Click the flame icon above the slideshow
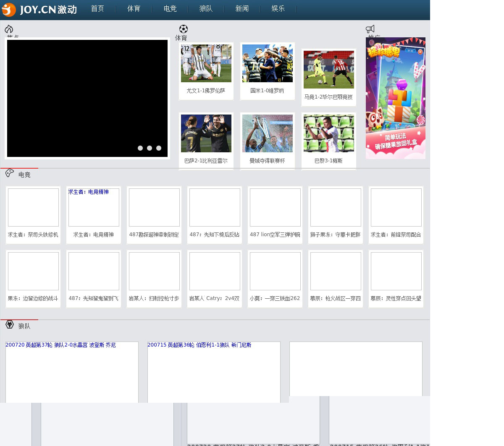 click(9, 29)
